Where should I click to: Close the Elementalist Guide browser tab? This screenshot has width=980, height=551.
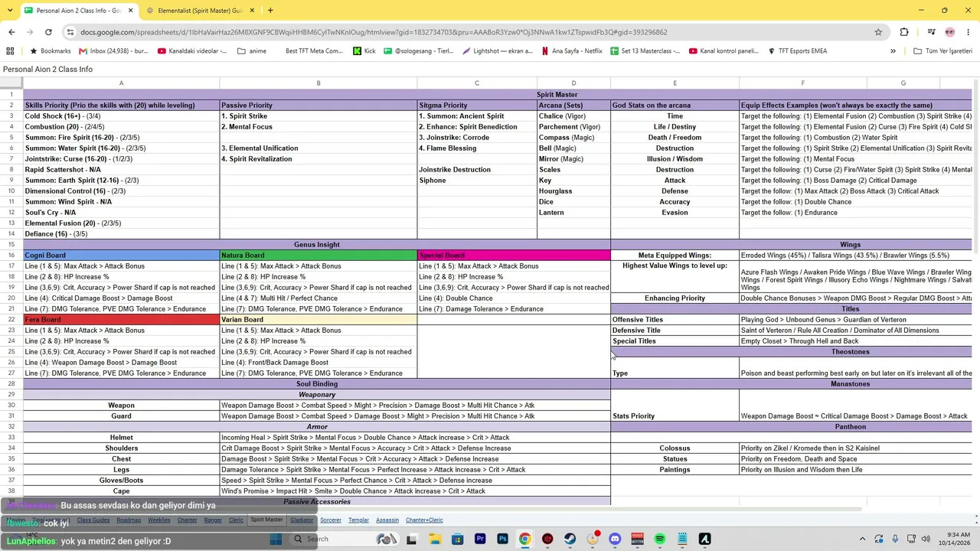point(251,11)
